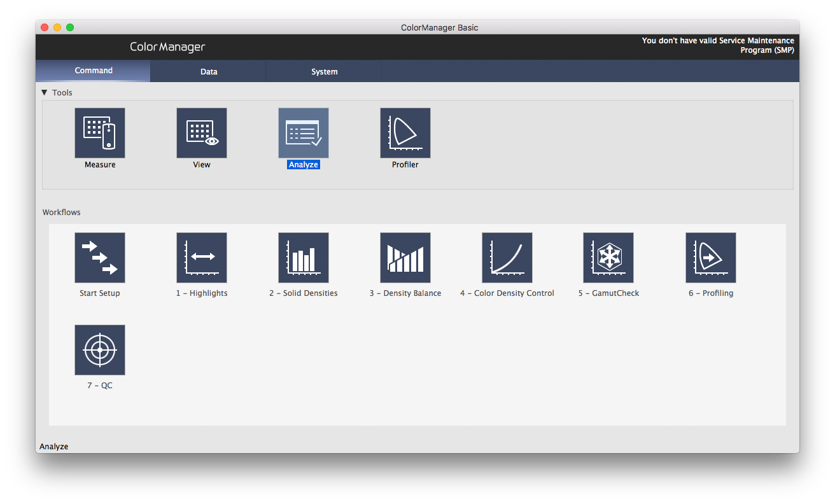This screenshot has height=504, width=835.
Task: Switch to the Data tab
Action: [209, 72]
